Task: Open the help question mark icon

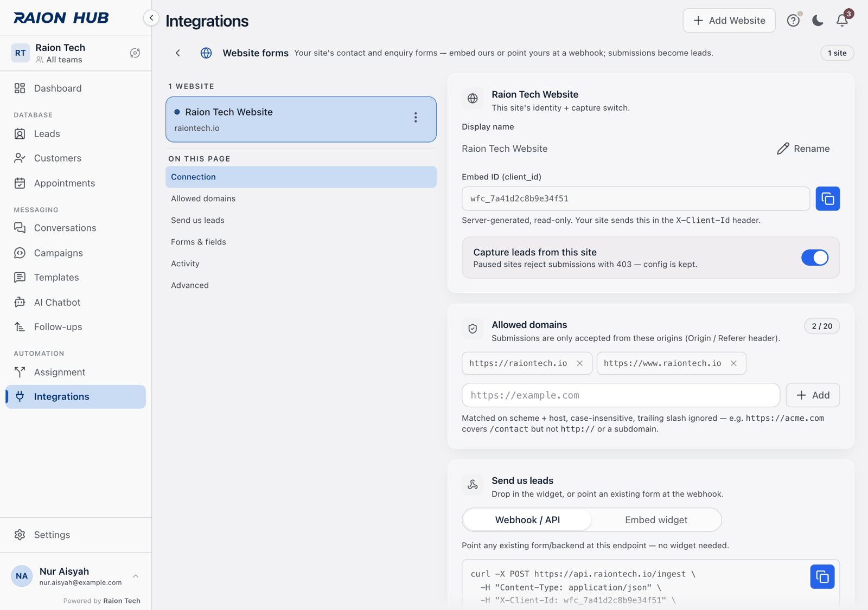Action: tap(793, 21)
